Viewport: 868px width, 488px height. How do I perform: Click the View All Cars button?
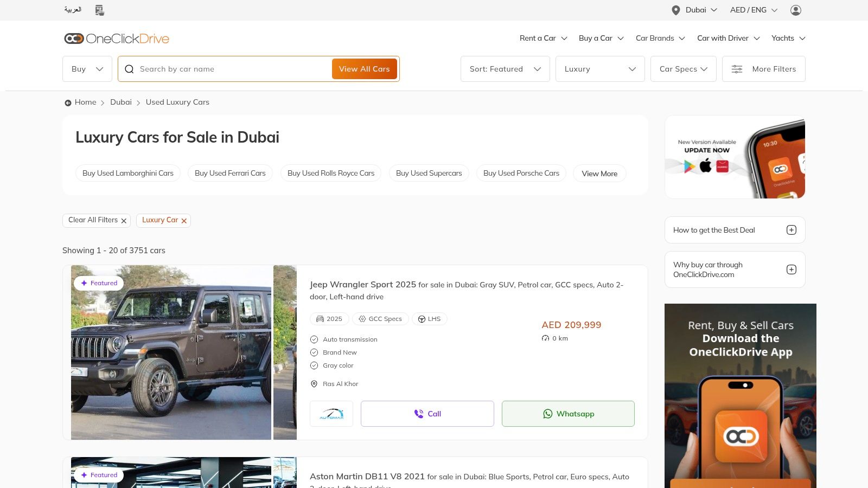pyautogui.click(x=365, y=69)
